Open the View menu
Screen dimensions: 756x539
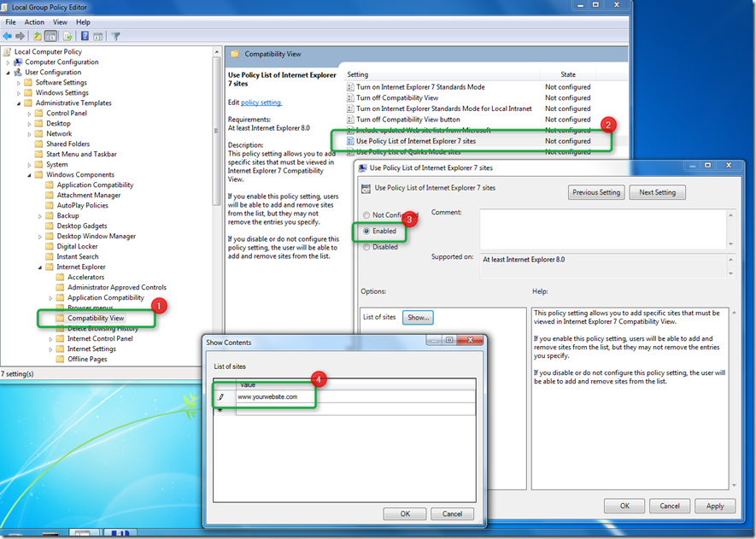[60, 22]
